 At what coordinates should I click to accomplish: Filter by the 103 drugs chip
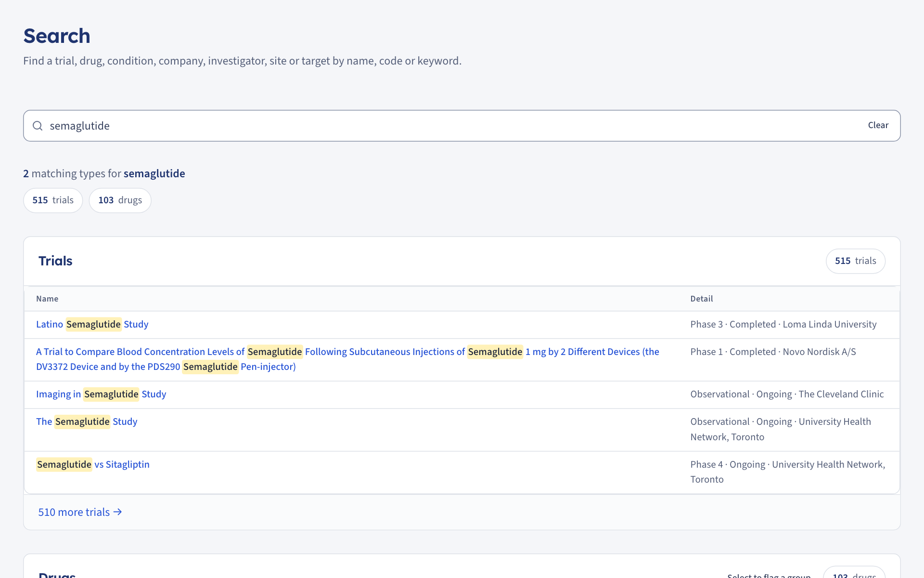(x=120, y=200)
